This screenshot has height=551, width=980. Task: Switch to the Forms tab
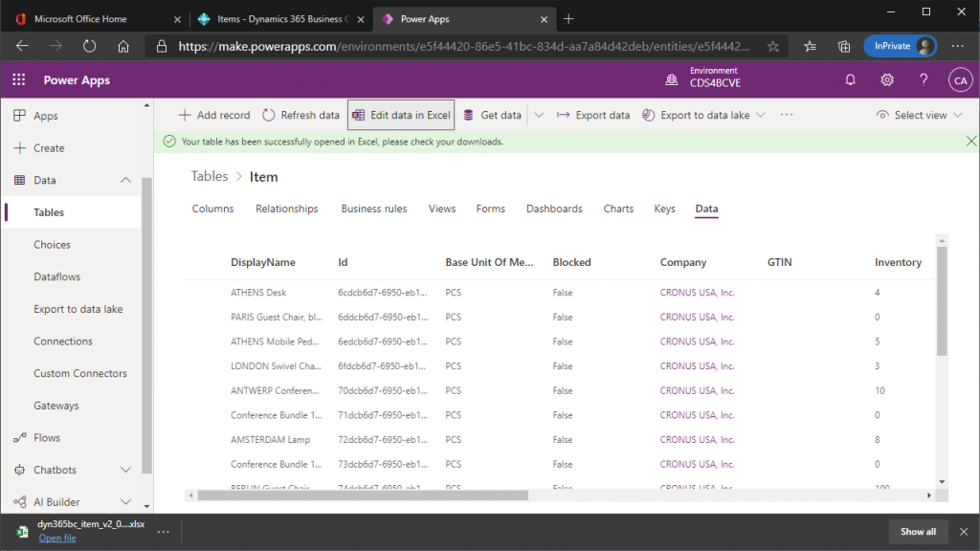491,209
